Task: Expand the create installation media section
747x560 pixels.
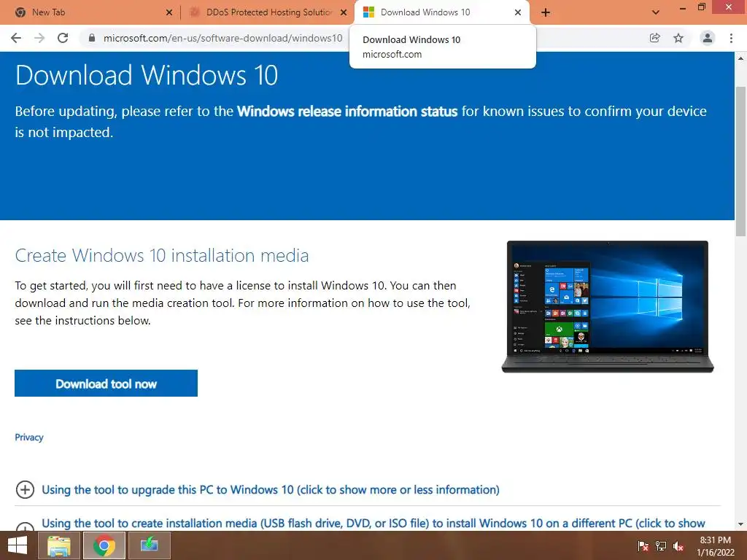Action: click(x=25, y=526)
